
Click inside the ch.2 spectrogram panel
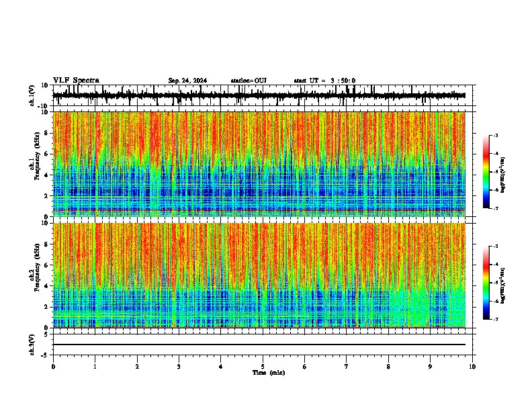(x=259, y=275)
